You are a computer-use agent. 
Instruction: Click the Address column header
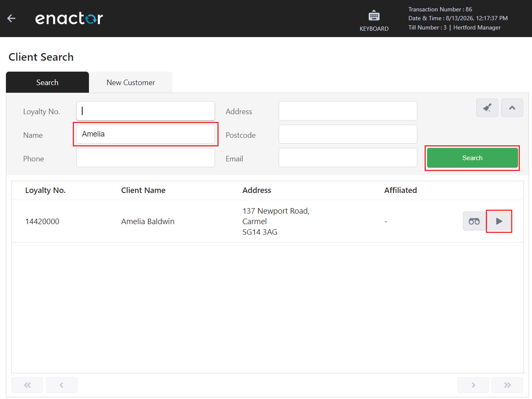pos(257,190)
